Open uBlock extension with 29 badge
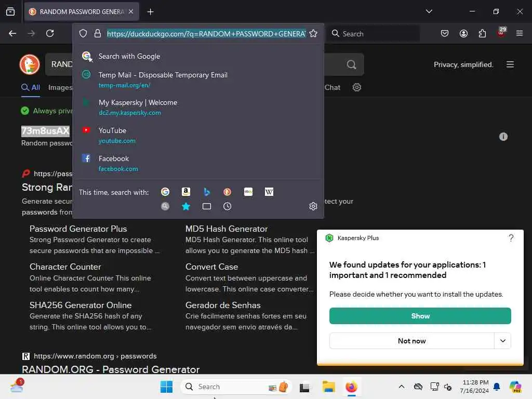This screenshot has height=399, width=532. tap(501, 33)
